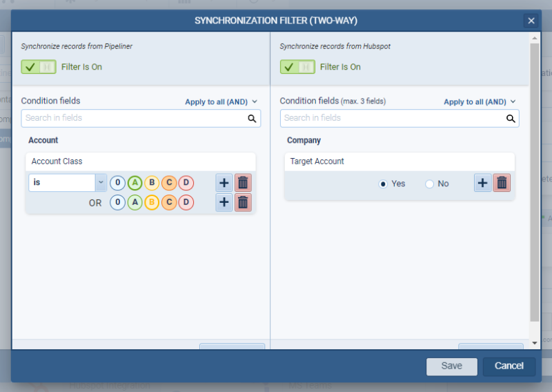Open the 'is' operator dropdown

pos(101,183)
